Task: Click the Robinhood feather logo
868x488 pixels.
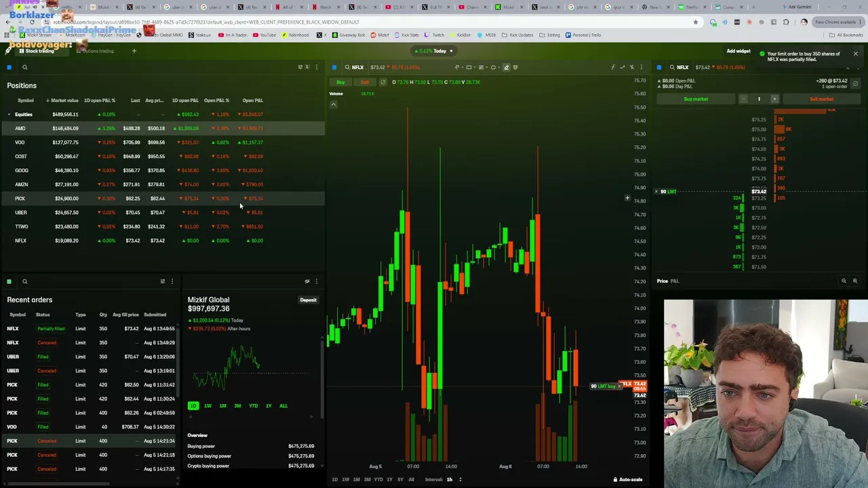Action: pos(9,51)
